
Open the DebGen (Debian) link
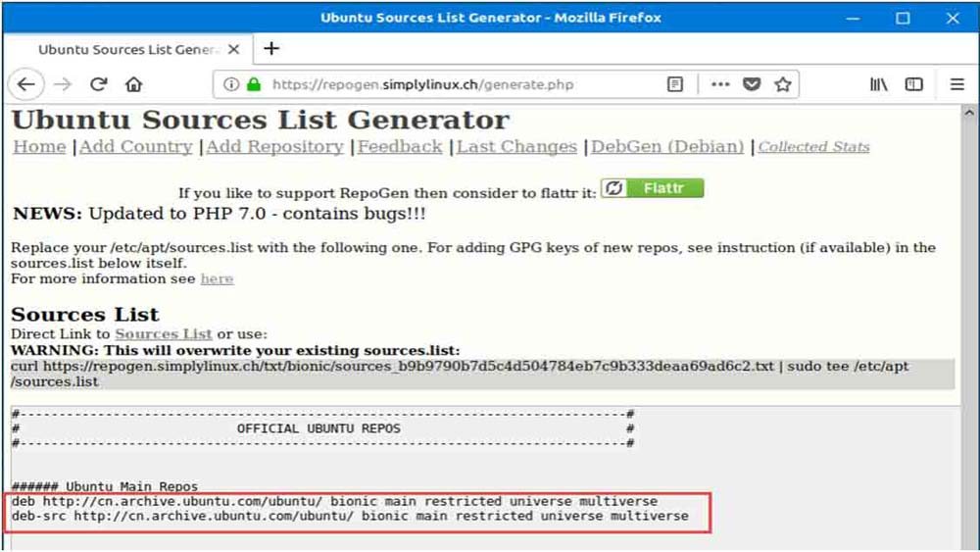pyautogui.click(x=667, y=147)
